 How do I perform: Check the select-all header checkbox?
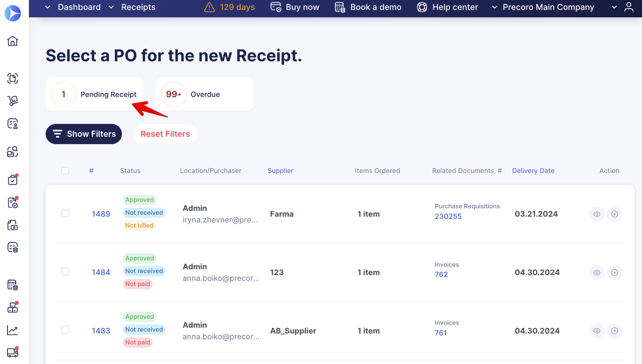click(65, 171)
